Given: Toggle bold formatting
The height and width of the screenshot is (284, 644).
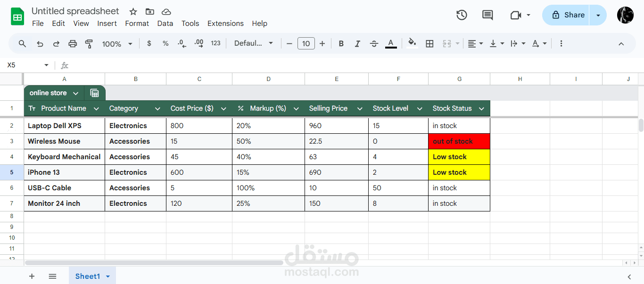Looking at the screenshot, I should click(x=341, y=43).
